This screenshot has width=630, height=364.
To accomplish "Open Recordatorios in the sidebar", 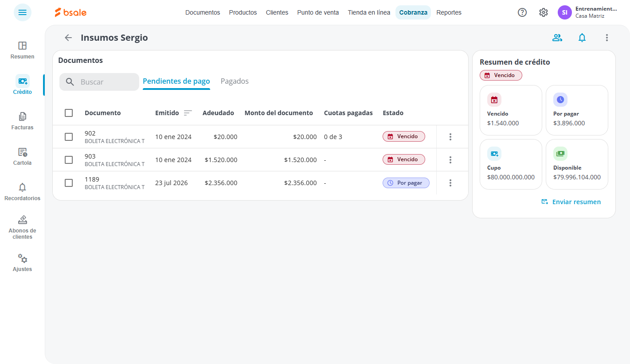I will 23,192.
